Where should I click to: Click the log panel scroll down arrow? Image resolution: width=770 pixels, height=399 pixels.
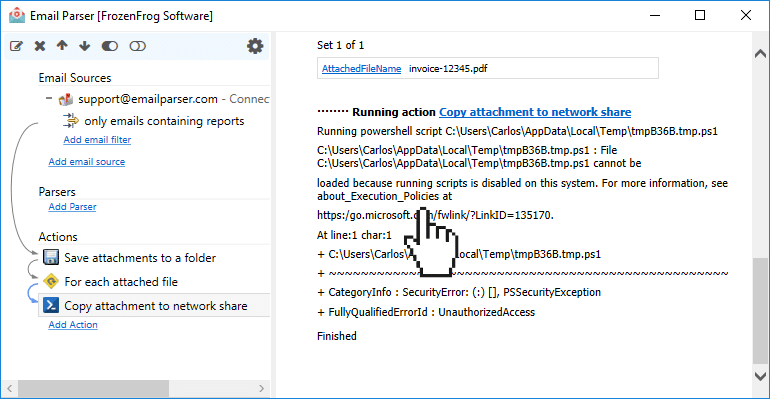pyautogui.click(x=760, y=377)
